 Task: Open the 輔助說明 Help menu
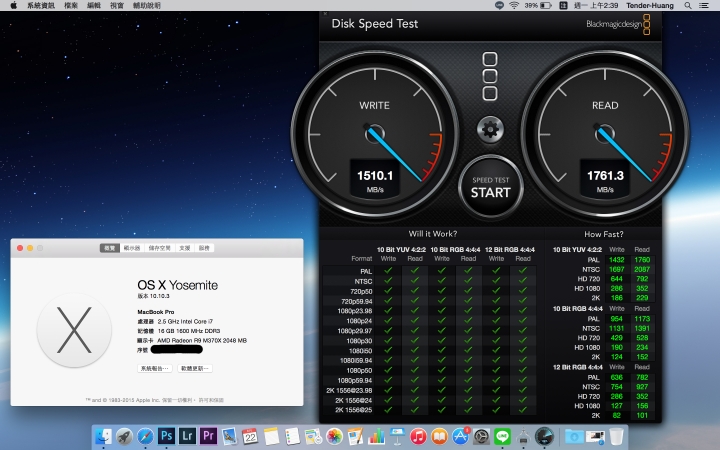[x=146, y=6]
